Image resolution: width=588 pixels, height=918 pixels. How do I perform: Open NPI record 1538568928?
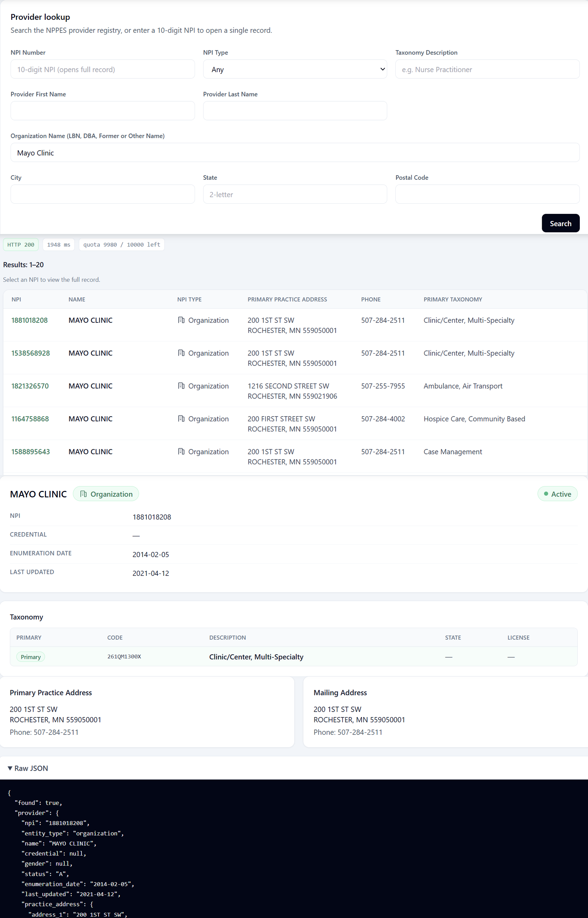(31, 353)
